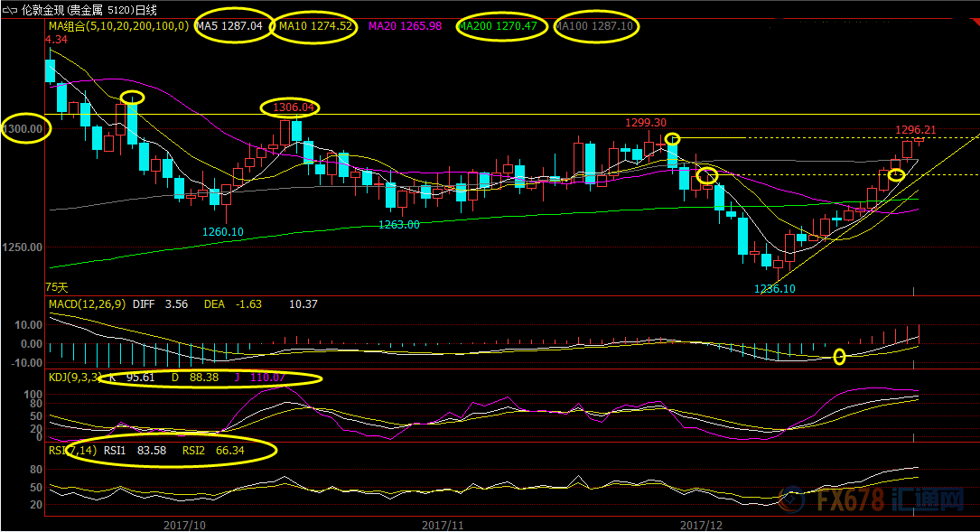Click the RSI2 66.34 reading

click(x=213, y=451)
